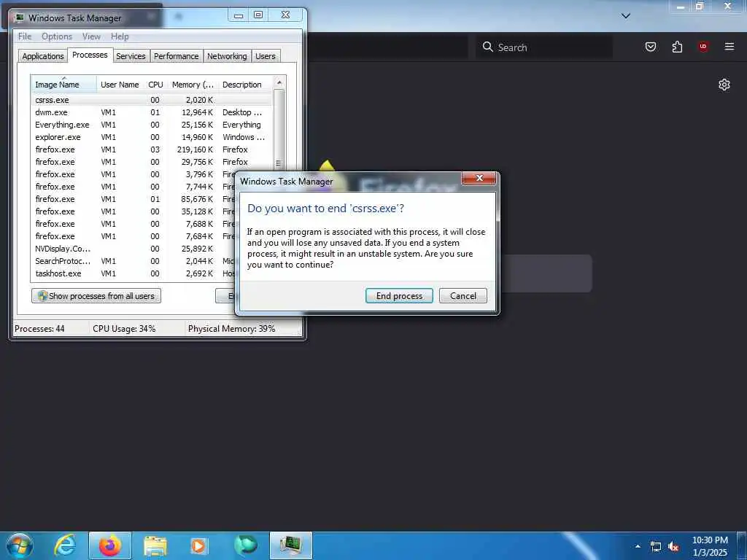Click the scroll up arrow of process list
This screenshot has width=747, height=560.
[279, 82]
